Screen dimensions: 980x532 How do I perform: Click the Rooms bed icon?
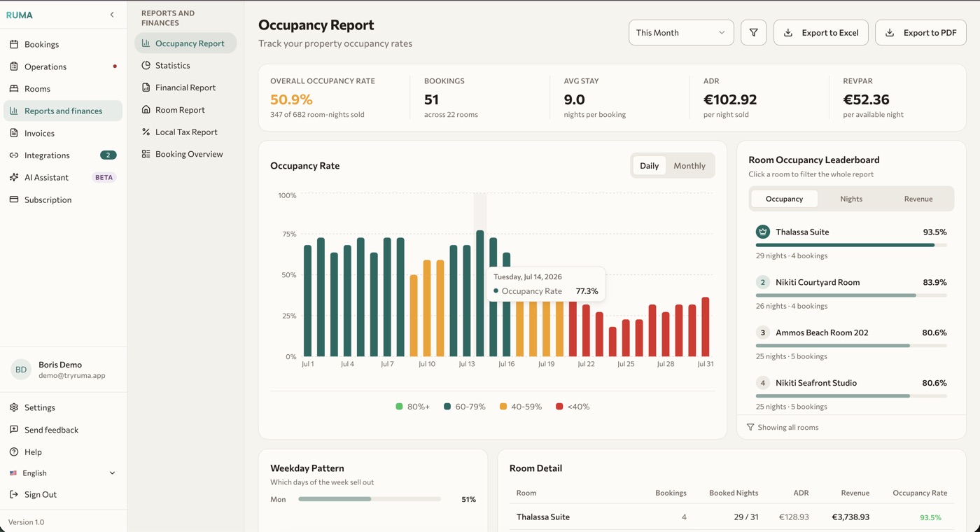click(14, 89)
